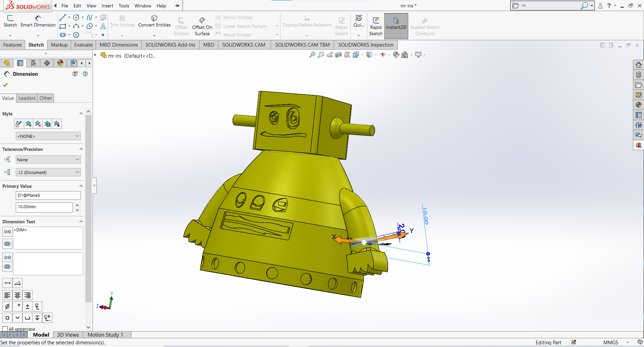This screenshot has width=644, height=347.
Task: Increment the 10.00mm value with the stepper
Action: click(x=77, y=205)
